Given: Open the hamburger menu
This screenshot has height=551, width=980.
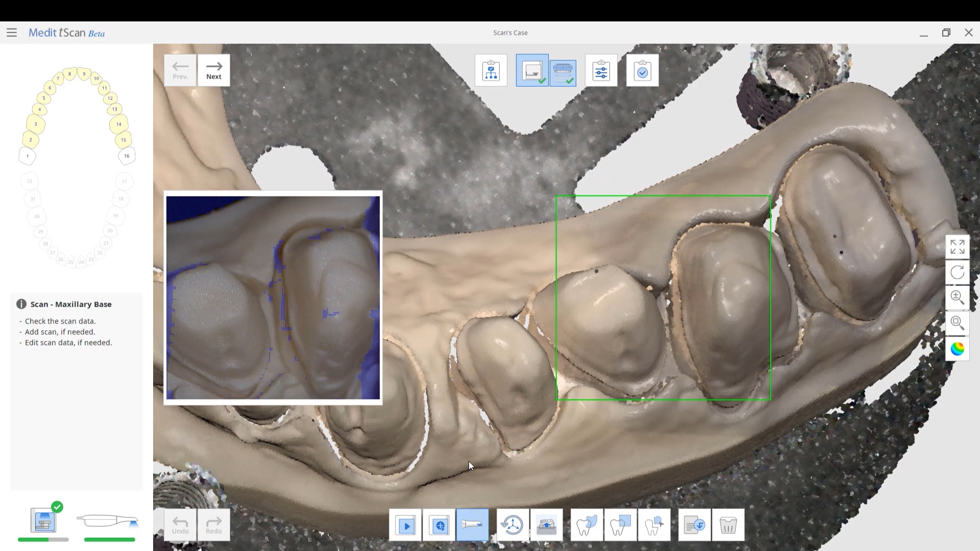Looking at the screenshot, I should [12, 33].
